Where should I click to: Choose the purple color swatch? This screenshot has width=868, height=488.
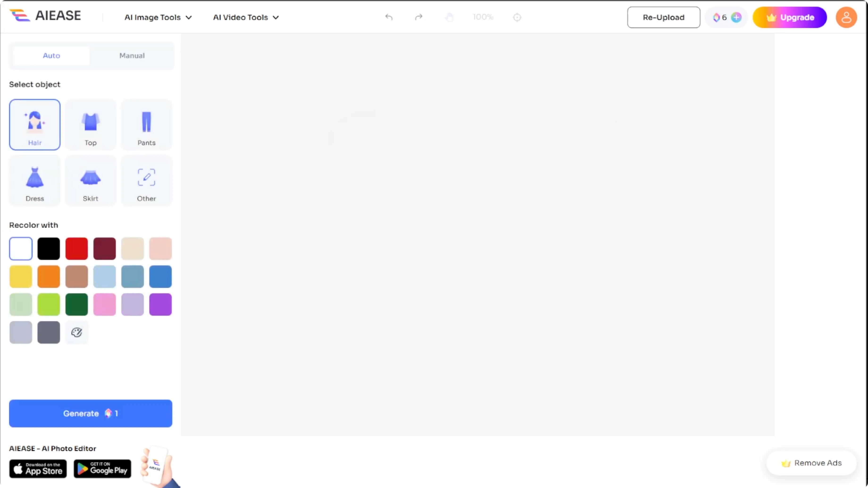[x=160, y=304]
